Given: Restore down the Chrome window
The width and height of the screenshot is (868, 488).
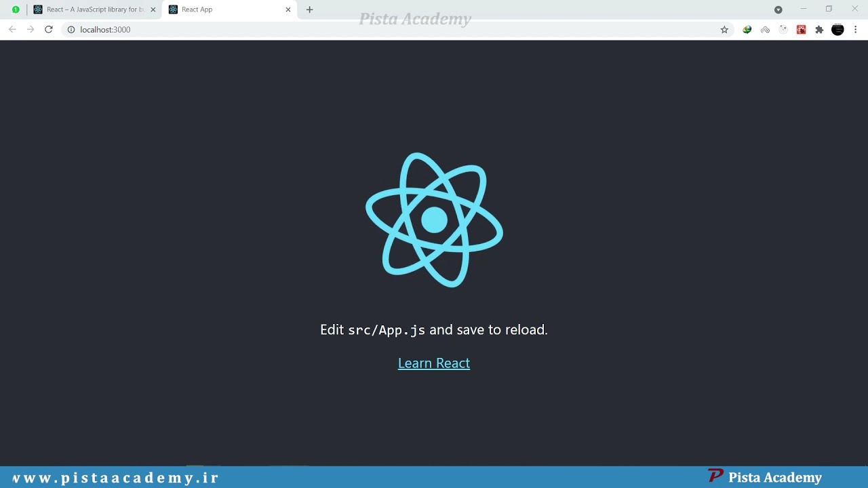Looking at the screenshot, I should pyautogui.click(x=829, y=9).
